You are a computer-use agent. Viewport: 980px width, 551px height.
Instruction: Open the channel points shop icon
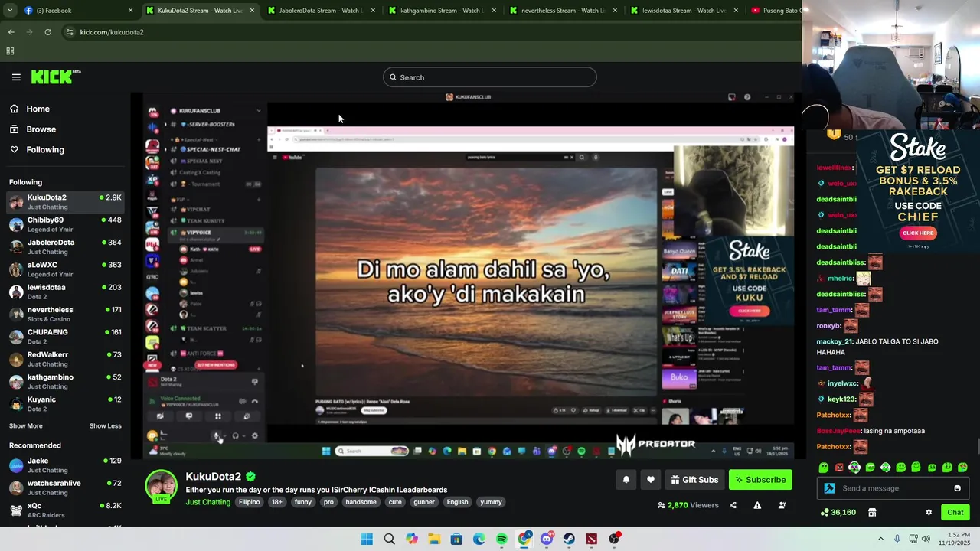tap(871, 512)
